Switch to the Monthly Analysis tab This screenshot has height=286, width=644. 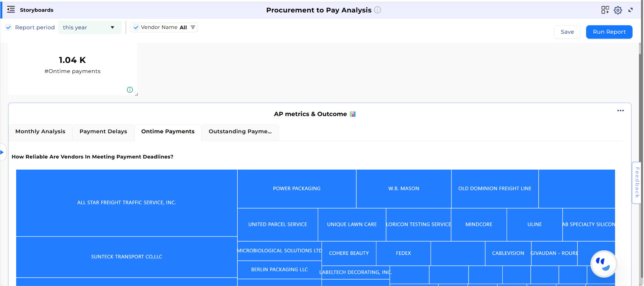40,132
